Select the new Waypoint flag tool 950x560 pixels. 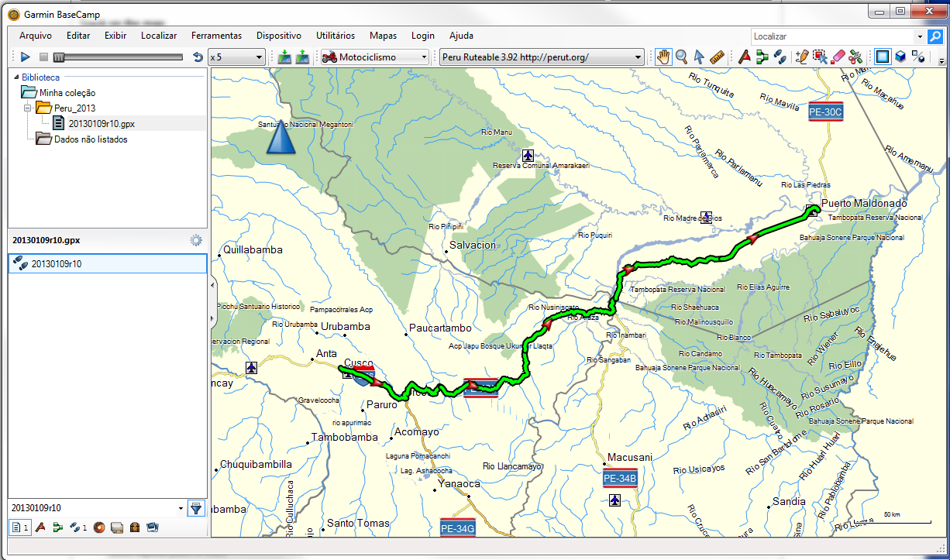pos(745,57)
